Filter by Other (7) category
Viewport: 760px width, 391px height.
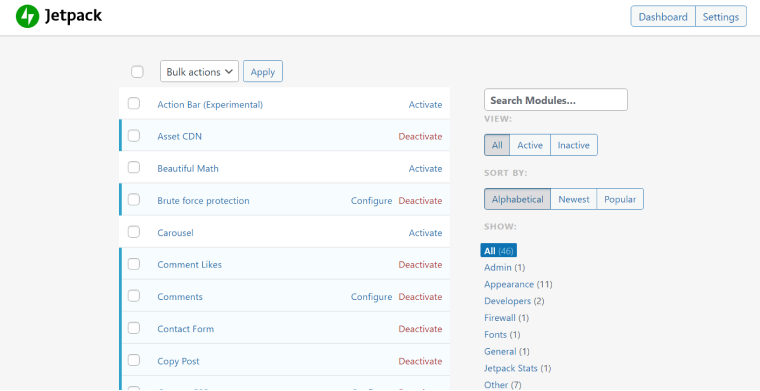[503, 385]
